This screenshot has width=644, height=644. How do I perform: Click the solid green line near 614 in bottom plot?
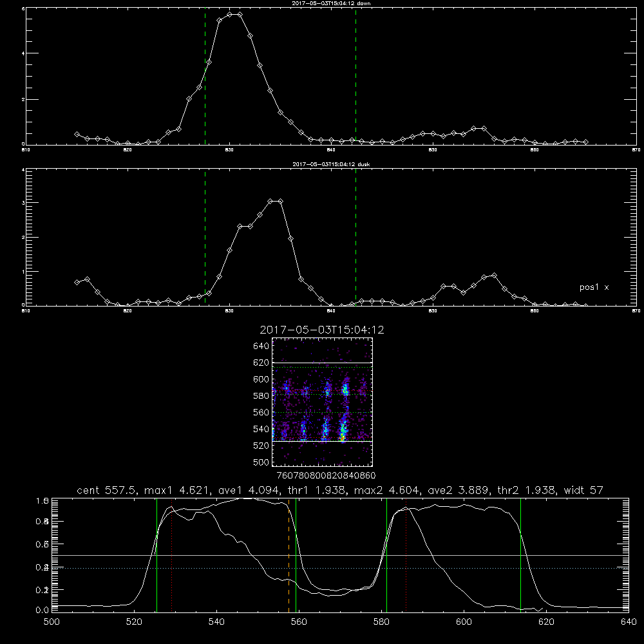(x=521, y=555)
